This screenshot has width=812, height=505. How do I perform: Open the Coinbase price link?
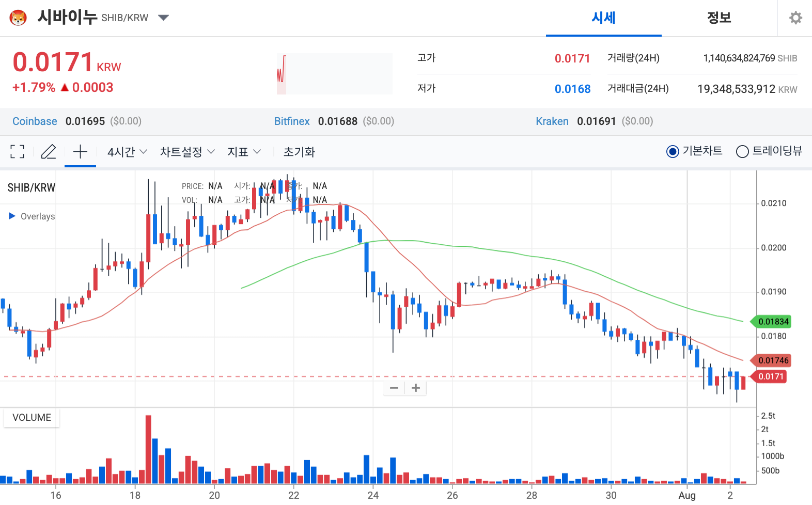(x=35, y=121)
